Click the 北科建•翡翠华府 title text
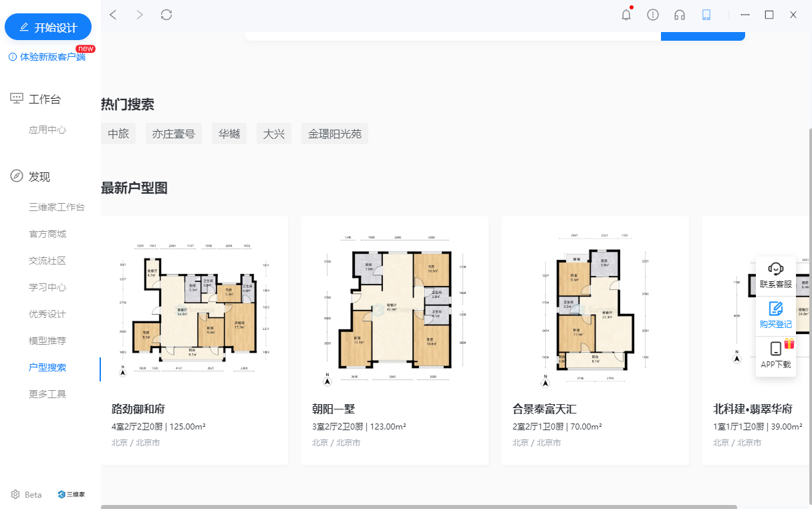The width and height of the screenshot is (812, 509). 753,409
